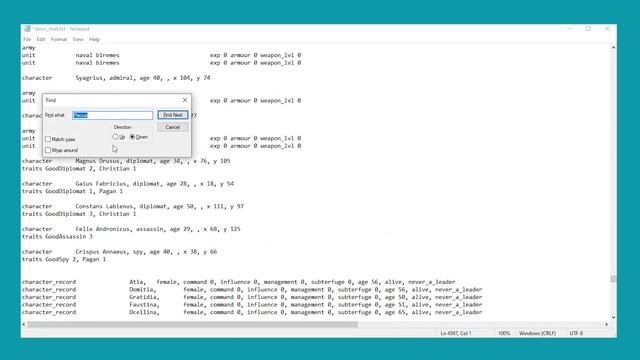The image size is (640, 360).
Task: Click the vertical scrollbar thumb
Action: pos(613,279)
